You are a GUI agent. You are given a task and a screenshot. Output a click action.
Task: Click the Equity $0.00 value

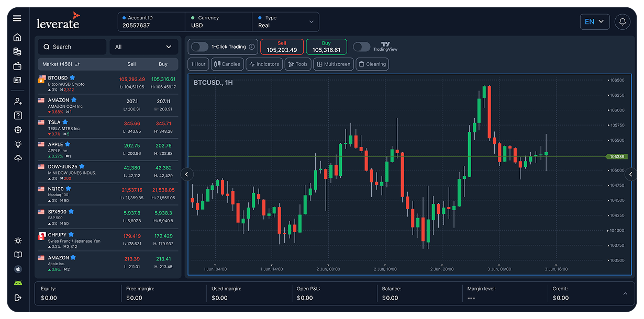[49, 298]
